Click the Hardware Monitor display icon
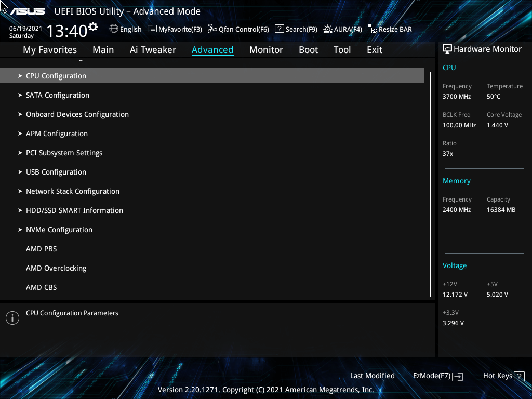This screenshot has width=532, height=399. (447, 49)
